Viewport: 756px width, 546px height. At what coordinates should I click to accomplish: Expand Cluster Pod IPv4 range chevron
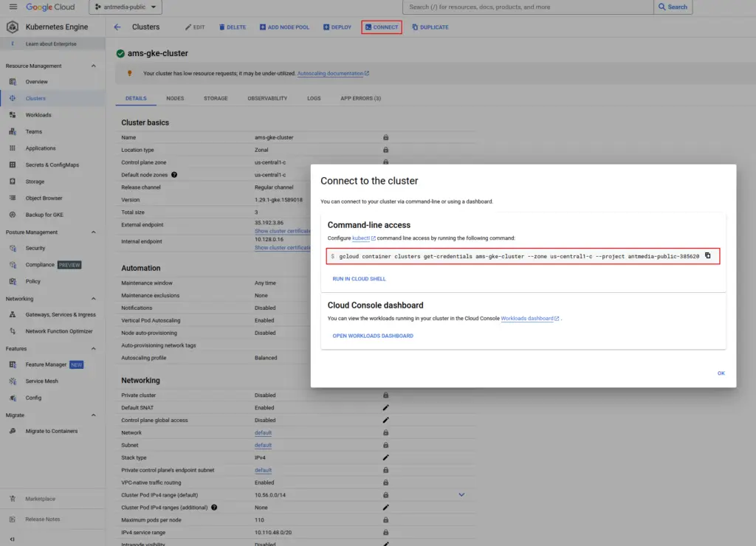pyautogui.click(x=461, y=495)
